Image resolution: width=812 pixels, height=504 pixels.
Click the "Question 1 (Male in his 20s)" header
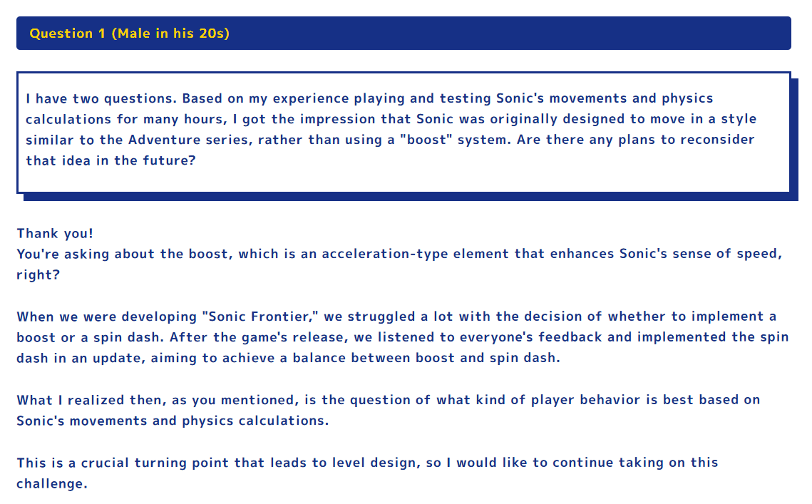pyautogui.click(x=130, y=34)
